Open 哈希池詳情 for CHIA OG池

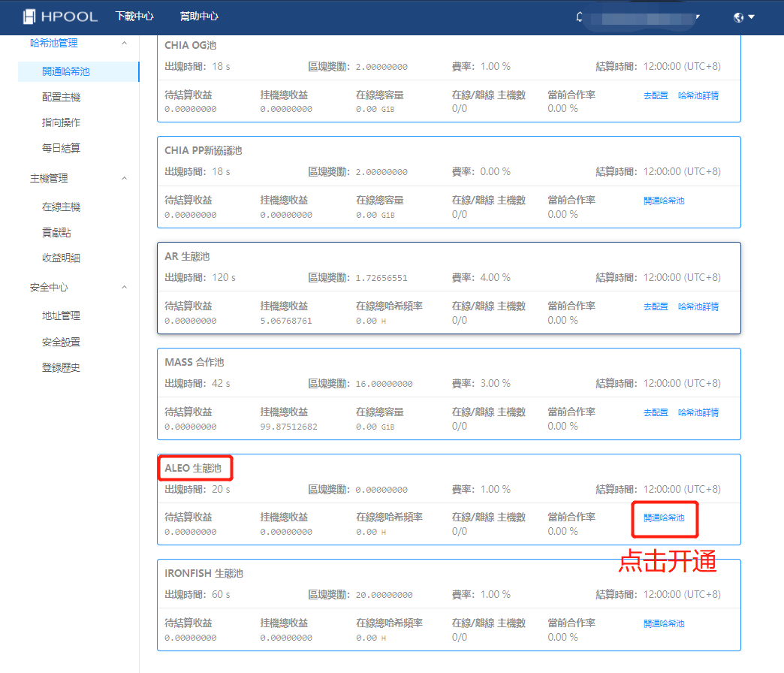click(x=698, y=95)
